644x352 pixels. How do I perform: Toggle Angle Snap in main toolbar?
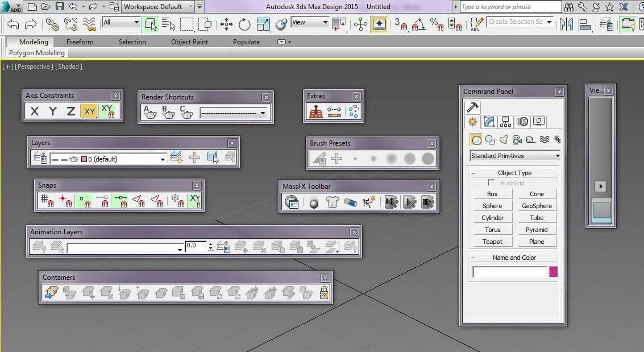tap(418, 24)
